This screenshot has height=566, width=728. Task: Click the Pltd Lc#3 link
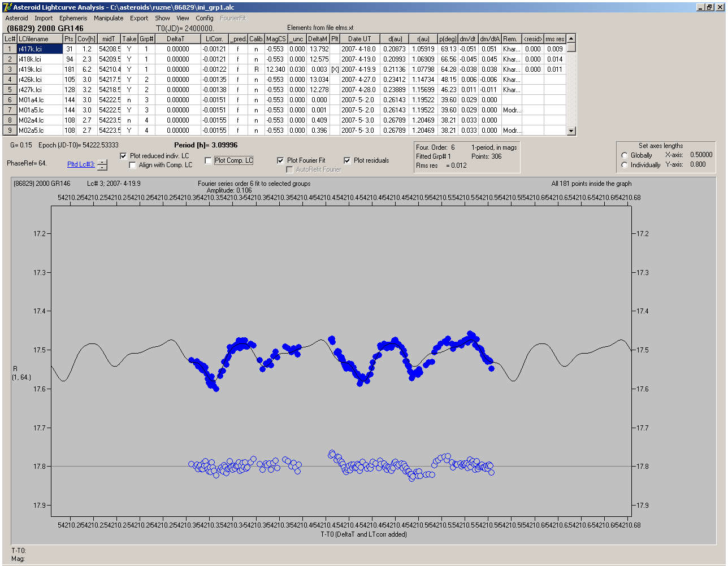81,164
